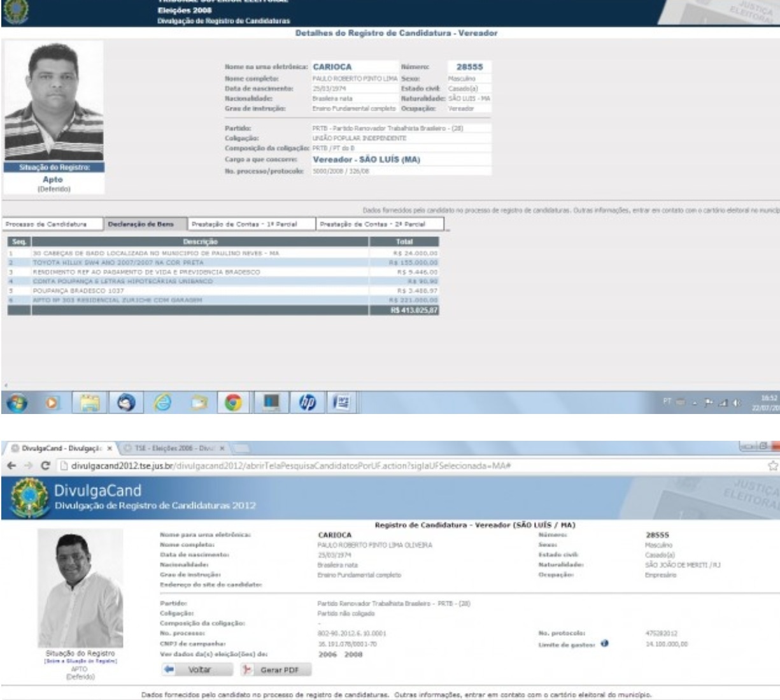Screen dimensions: 780x700
Task: Open Google Chrome from the taskbar
Action: tap(234, 403)
